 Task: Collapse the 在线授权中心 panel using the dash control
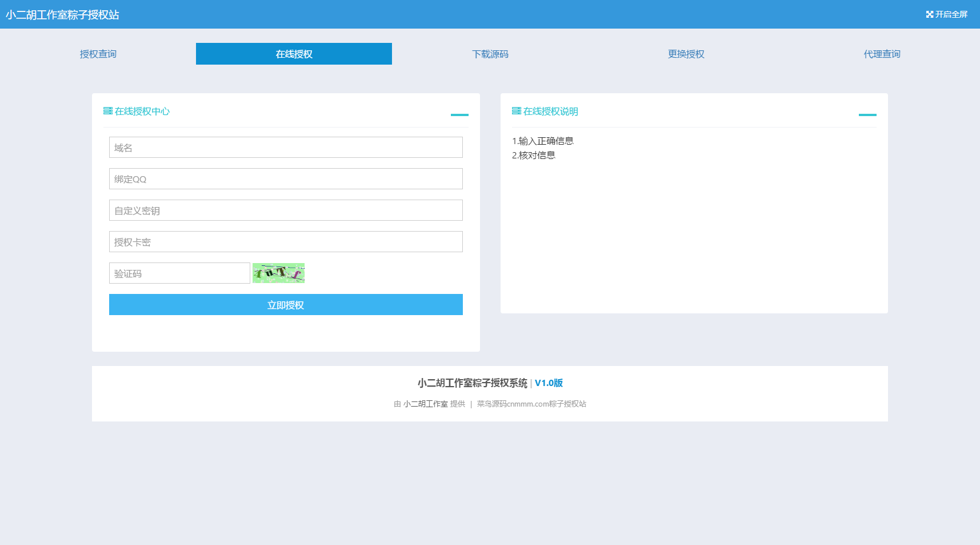(460, 115)
